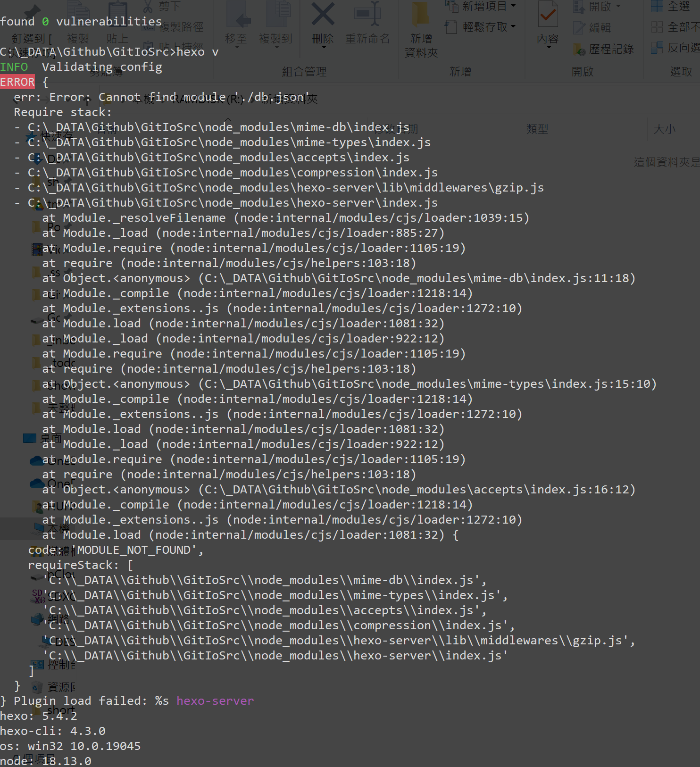The image size is (700, 767).
Task: Click RAMDISK (R:) in the address breadcrumb
Action: pos(208,100)
